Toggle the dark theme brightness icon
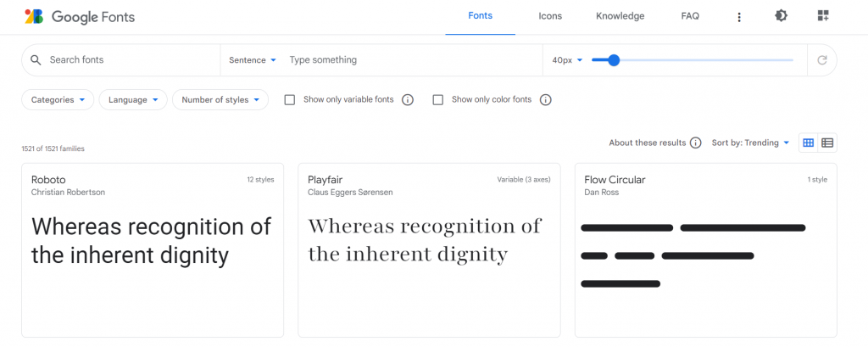Viewport: 868px width, 347px height. click(781, 16)
